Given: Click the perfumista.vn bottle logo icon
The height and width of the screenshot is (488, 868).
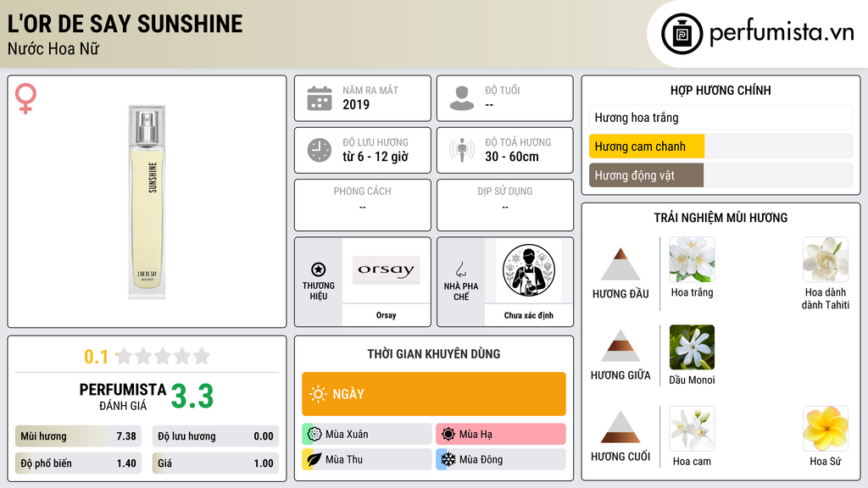Looking at the screenshot, I should [x=682, y=34].
